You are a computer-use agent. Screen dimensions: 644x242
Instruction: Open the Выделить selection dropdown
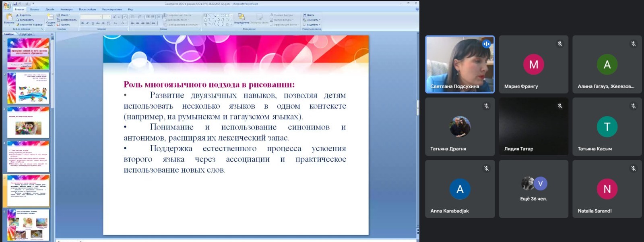click(312, 25)
